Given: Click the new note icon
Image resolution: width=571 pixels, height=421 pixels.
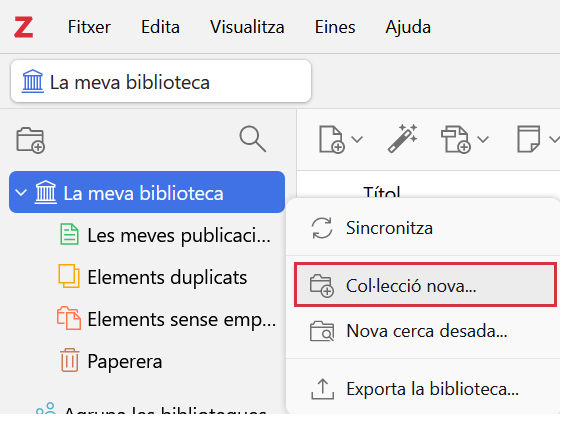Looking at the screenshot, I should pos(528,139).
